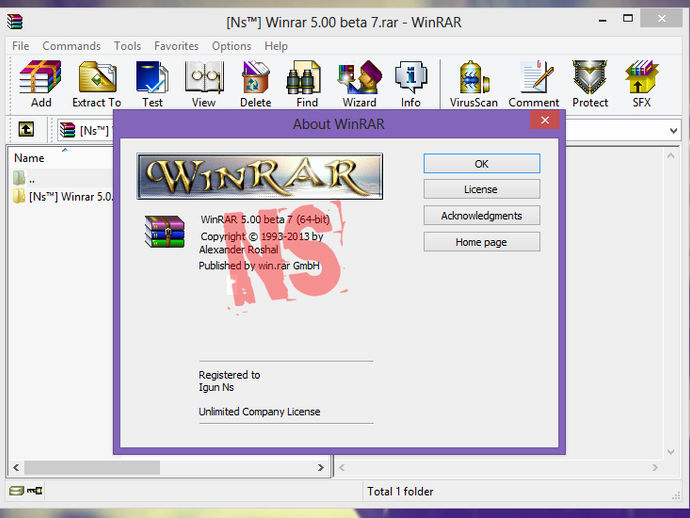Screen dimensions: 690x518
Task: Click the License button
Action: click(481, 189)
